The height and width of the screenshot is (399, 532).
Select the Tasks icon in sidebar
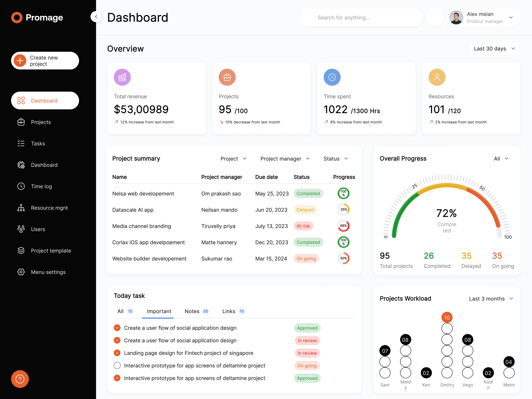(21, 143)
